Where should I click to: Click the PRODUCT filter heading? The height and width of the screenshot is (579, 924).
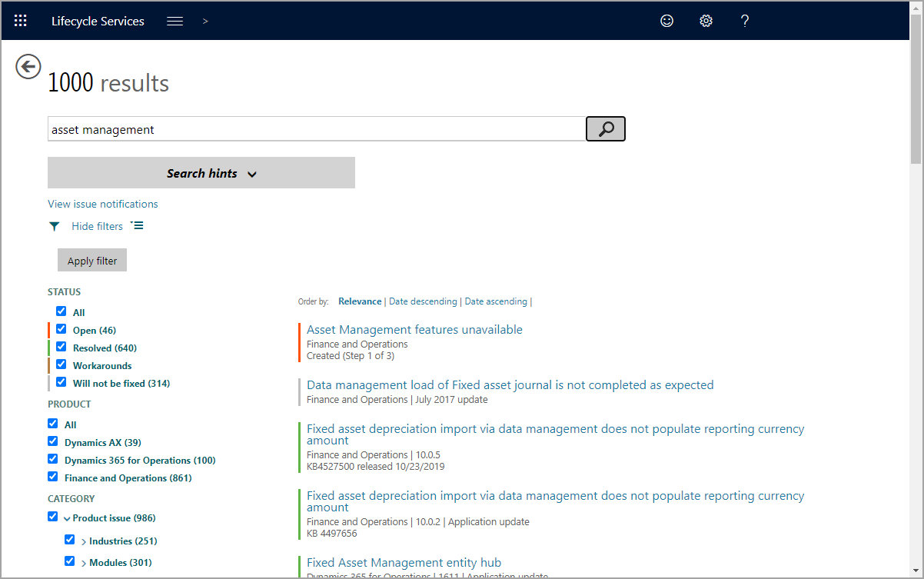pyautogui.click(x=69, y=404)
